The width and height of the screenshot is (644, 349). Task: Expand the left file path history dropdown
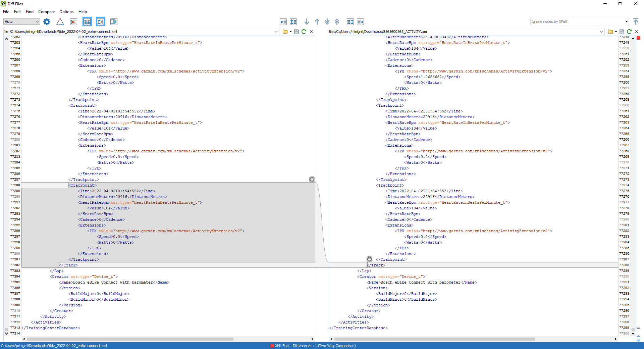(x=276, y=32)
